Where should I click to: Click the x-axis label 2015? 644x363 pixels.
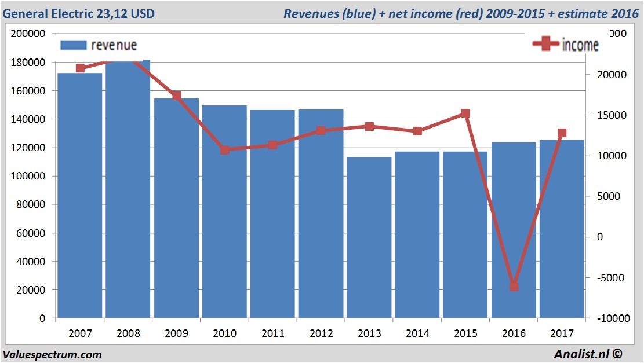click(465, 333)
